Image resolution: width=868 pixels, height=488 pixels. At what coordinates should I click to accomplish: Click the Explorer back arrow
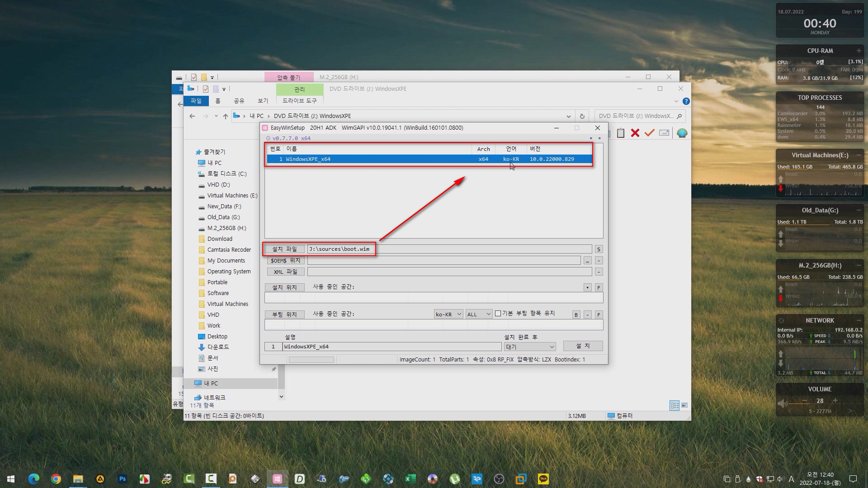(192, 116)
